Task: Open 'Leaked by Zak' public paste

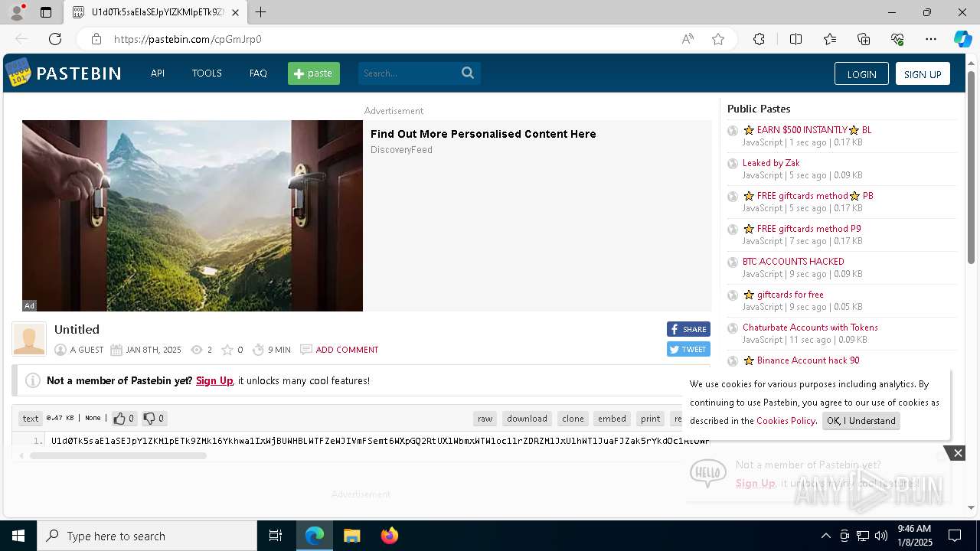Action: [771, 163]
